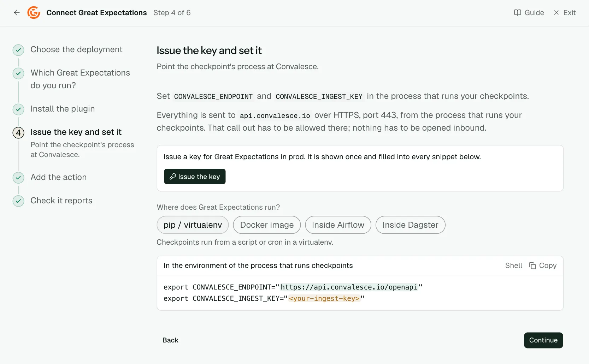
Task: Click the Exit text in header
Action: [570, 13]
